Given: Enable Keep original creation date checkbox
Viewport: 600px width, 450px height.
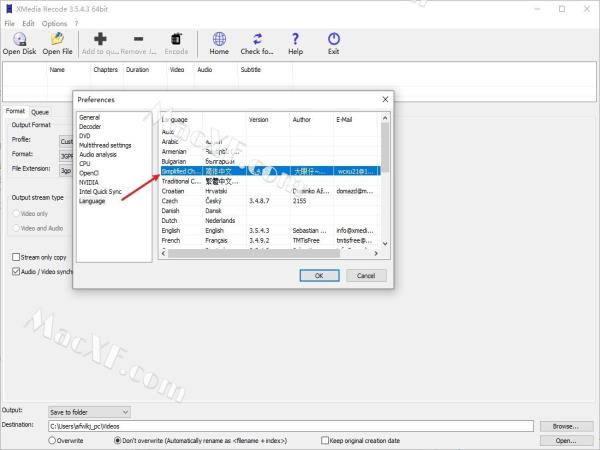Looking at the screenshot, I should click(x=325, y=441).
